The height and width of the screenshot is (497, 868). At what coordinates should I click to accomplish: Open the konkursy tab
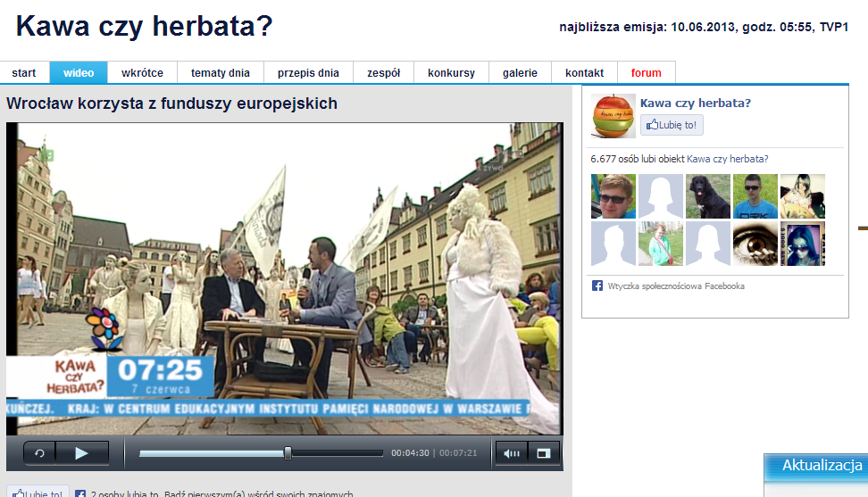[x=451, y=73]
